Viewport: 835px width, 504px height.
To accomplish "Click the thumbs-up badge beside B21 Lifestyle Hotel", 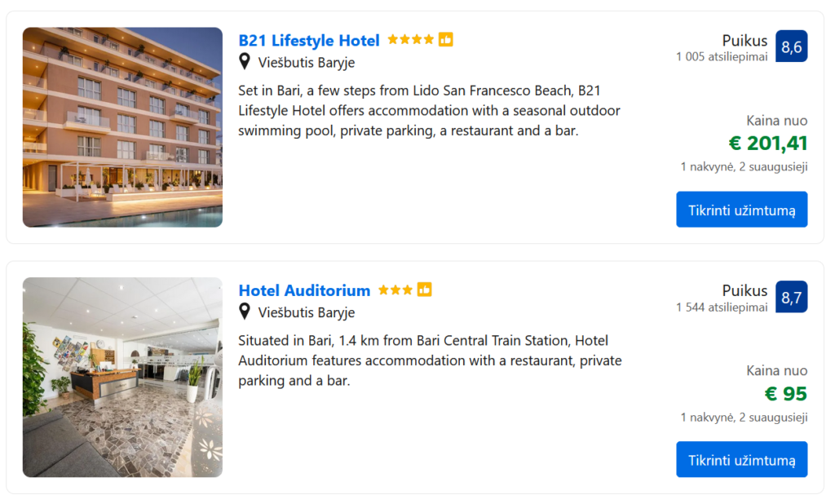I will coord(446,39).
